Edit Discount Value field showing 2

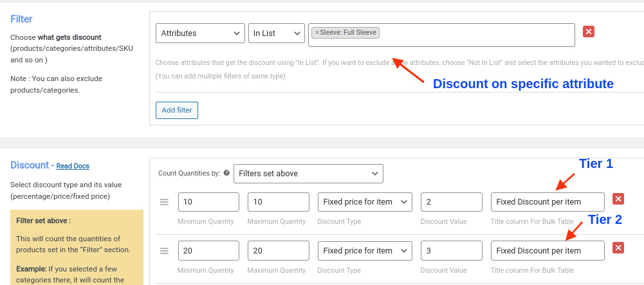pos(452,202)
